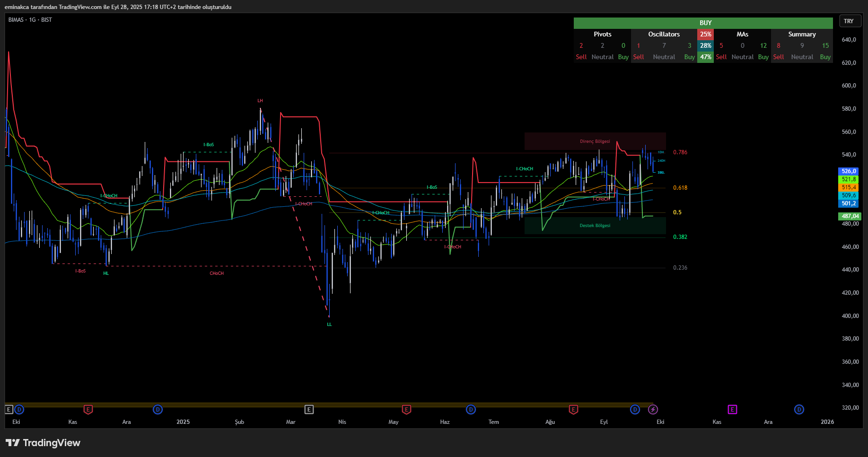Click the red E earnings marker above May
The width and height of the screenshot is (868, 457).
tap(406, 409)
